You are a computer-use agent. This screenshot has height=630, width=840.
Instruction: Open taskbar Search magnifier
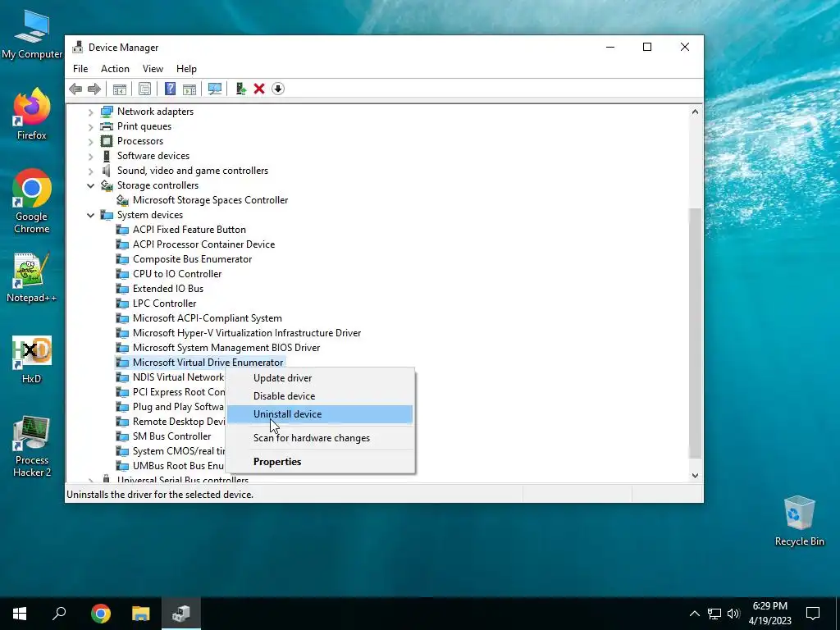pyautogui.click(x=59, y=614)
